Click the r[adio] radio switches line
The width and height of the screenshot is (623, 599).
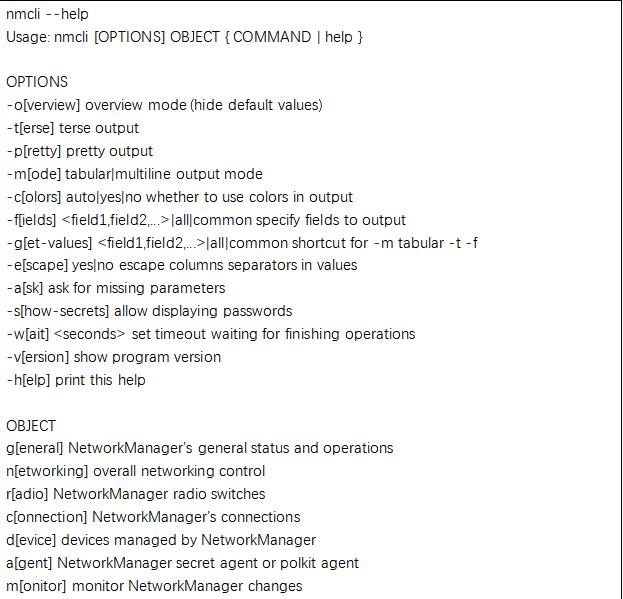(135, 494)
